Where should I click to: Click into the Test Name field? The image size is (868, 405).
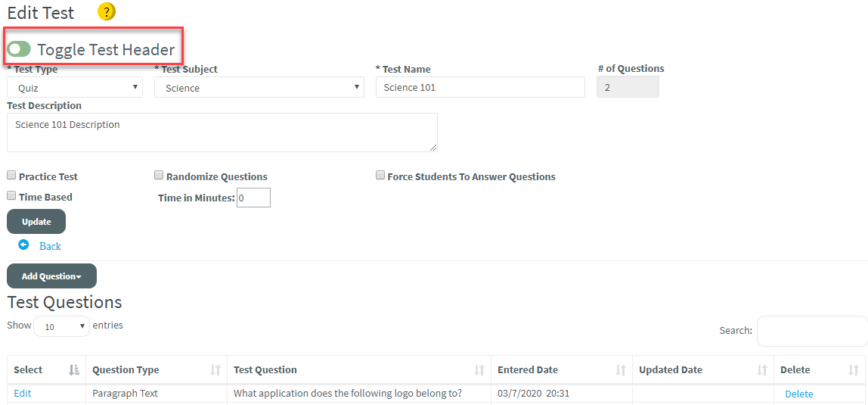[480, 88]
